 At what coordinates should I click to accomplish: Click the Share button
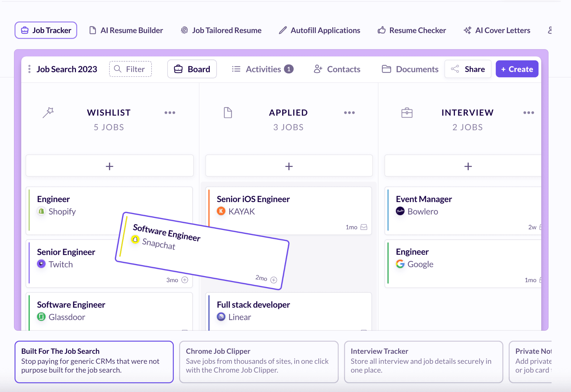468,69
